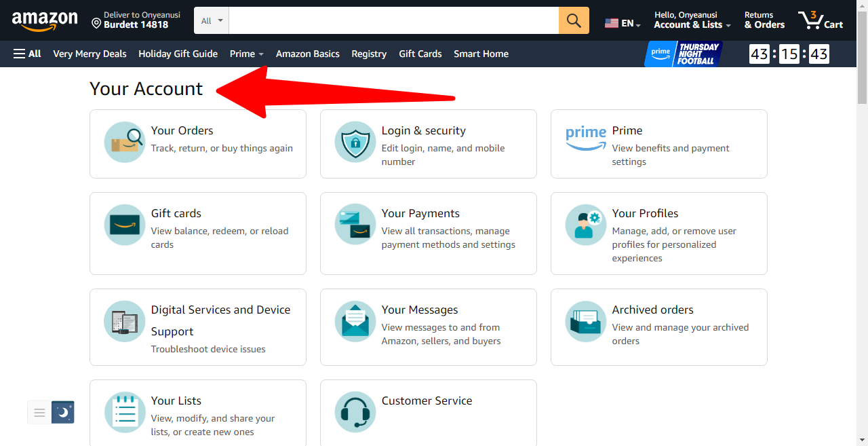The height and width of the screenshot is (446, 868).
Task: Open the hamburger All menu
Action: point(27,54)
